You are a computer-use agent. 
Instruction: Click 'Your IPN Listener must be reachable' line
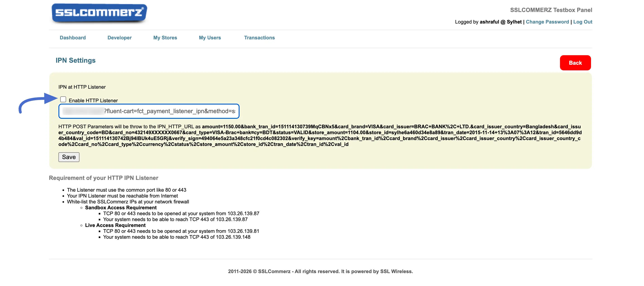(122, 196)
